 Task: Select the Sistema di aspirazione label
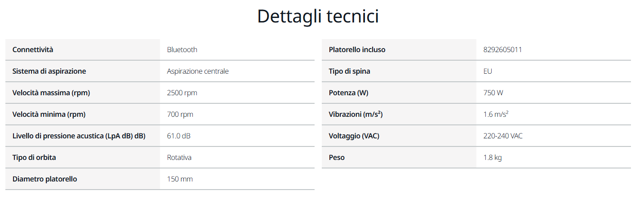click(49, 71)
